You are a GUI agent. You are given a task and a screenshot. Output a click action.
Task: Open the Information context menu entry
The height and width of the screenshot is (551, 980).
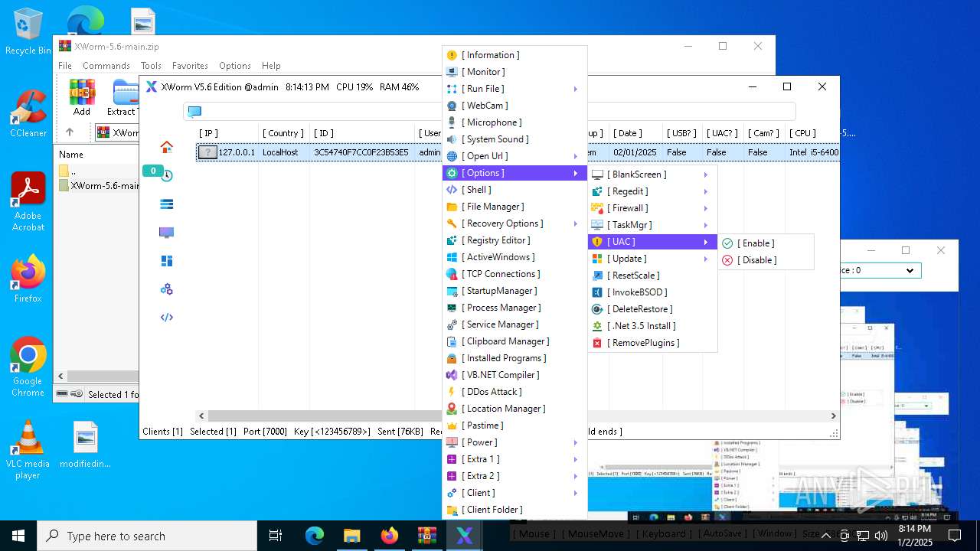pyautogui.click(x=491, y=55)
